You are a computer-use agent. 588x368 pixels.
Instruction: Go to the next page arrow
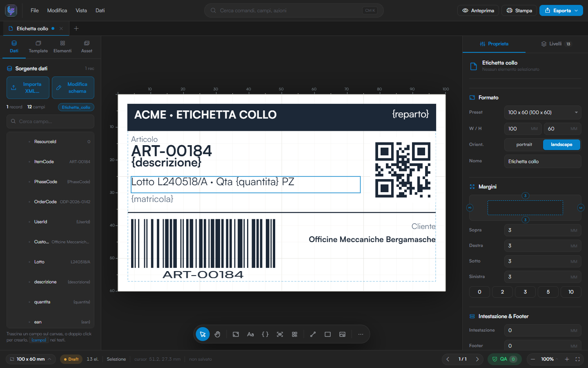point(477,359)
